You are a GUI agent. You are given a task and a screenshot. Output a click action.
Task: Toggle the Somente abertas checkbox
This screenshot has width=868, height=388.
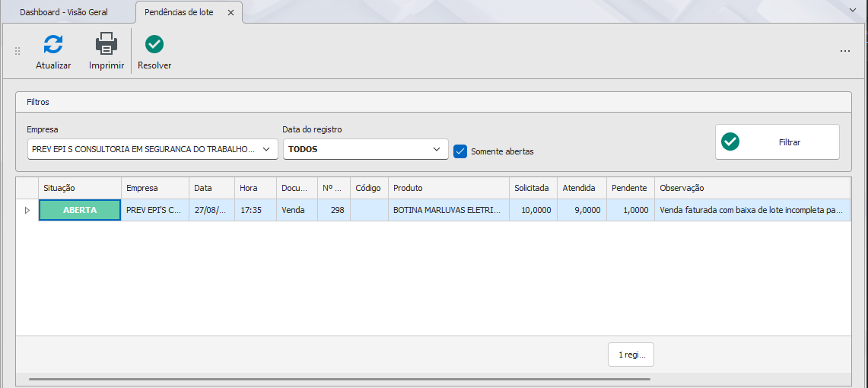[460, 151]
